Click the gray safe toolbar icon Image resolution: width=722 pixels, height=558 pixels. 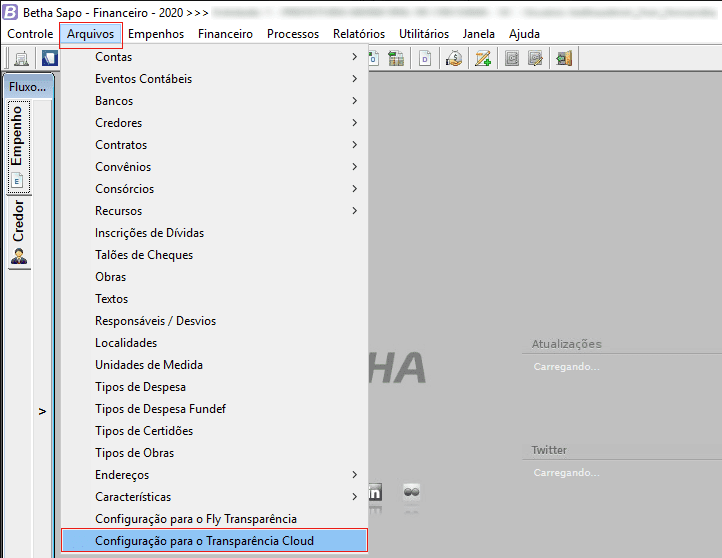click(512, 58)
